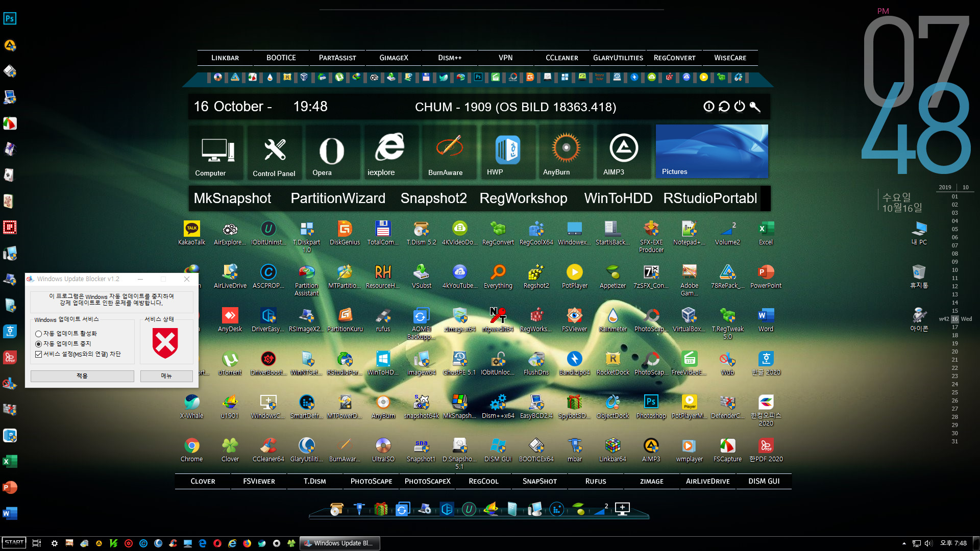
Task: Open CCLEANER from top bar
Action: (562, 58)
